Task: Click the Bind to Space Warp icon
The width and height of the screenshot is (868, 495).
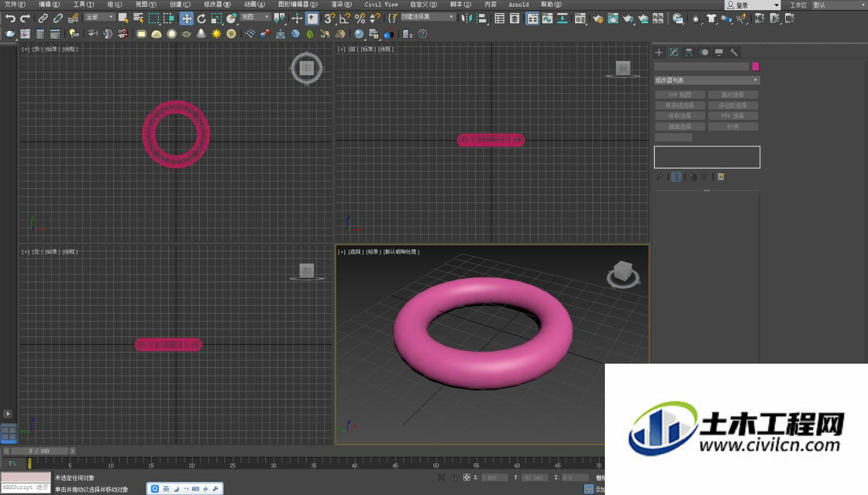Action: 73,18
